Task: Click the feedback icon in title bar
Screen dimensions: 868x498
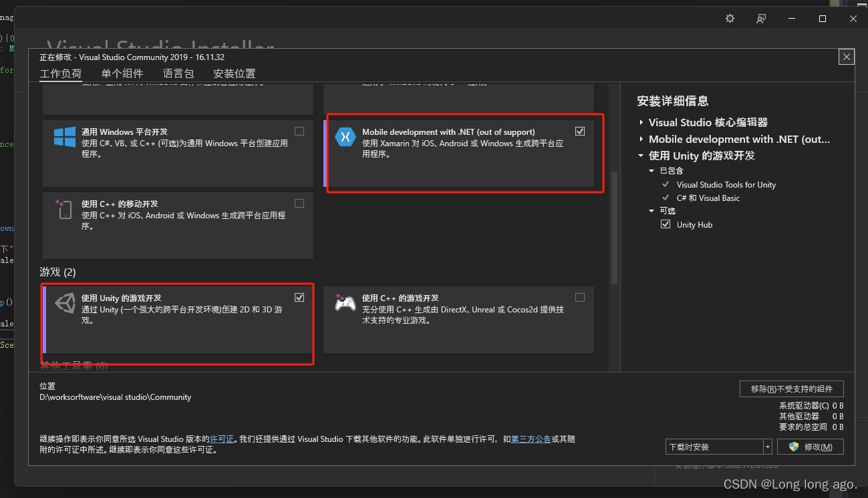Action: (x=761, y=19)
